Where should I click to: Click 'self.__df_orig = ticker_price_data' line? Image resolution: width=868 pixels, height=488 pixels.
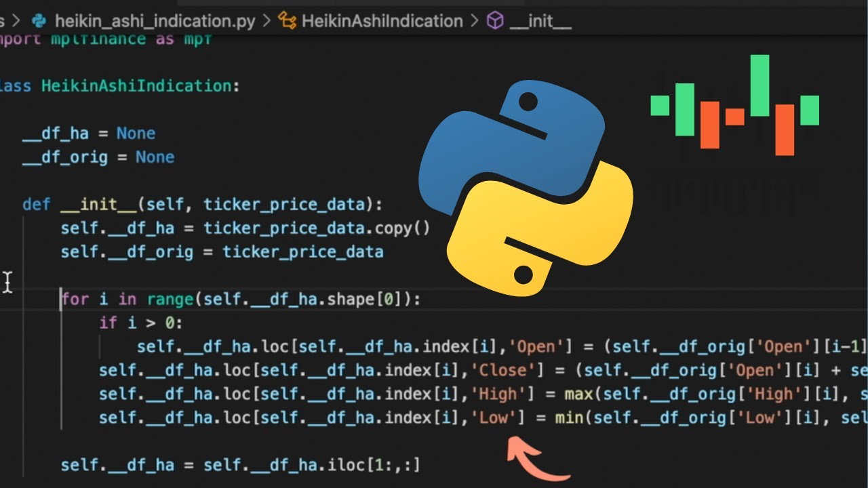pyautogui.click(x=222, y=252)
